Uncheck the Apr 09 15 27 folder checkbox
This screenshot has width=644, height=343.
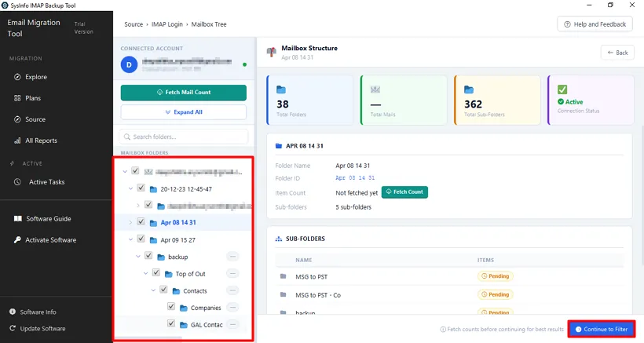tap(141, 239)
